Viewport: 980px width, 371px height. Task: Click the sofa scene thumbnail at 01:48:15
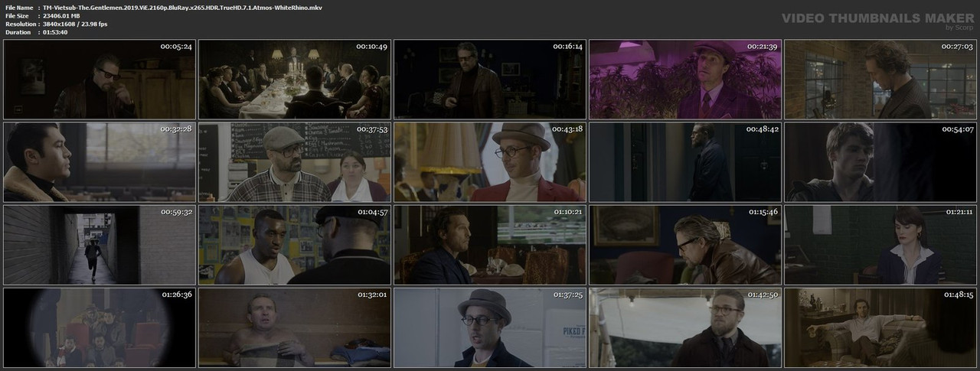pos(880,327)
